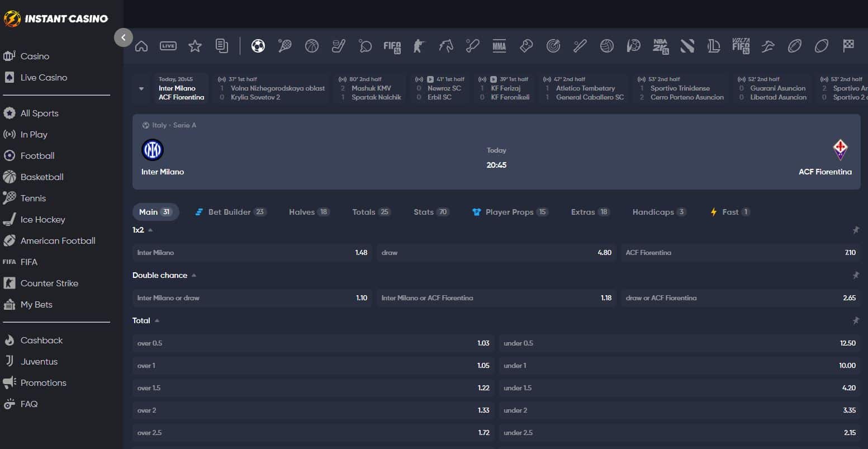Select Inter Milano or draw at 1.10
The width and height of the screenshot is (868, 449).
[x=252, y=298]
